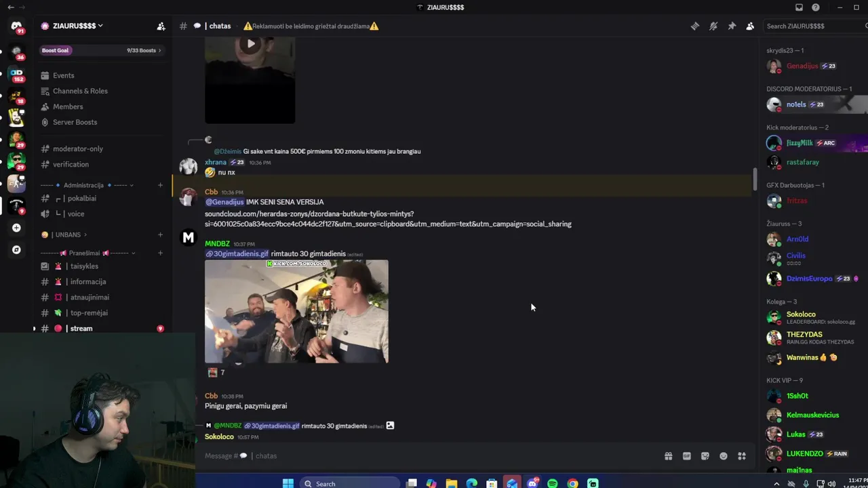Open 30gimtadienis.gif attachment link in MNDBZ message
The image size is (868, 488).
237,254
